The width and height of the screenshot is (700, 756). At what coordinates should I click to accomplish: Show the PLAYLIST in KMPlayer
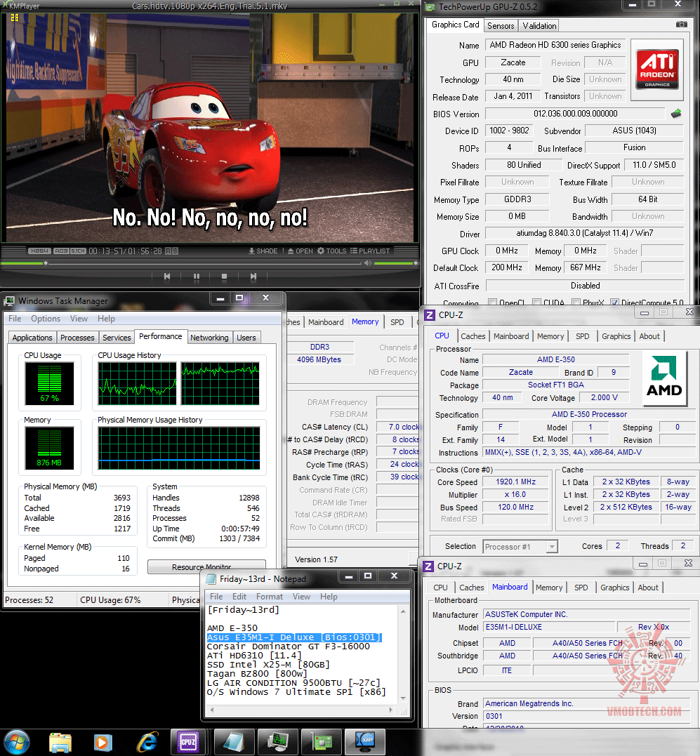click(370, 251)
